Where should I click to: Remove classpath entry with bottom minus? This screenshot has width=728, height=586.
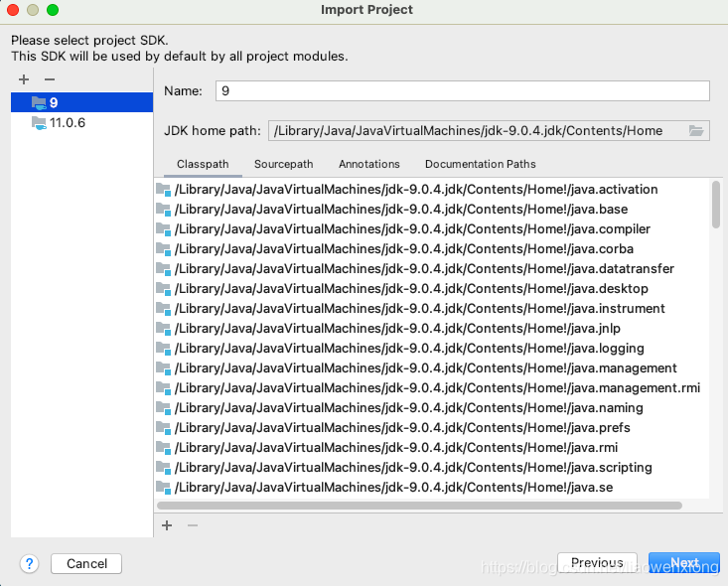(x=193, y=525)
